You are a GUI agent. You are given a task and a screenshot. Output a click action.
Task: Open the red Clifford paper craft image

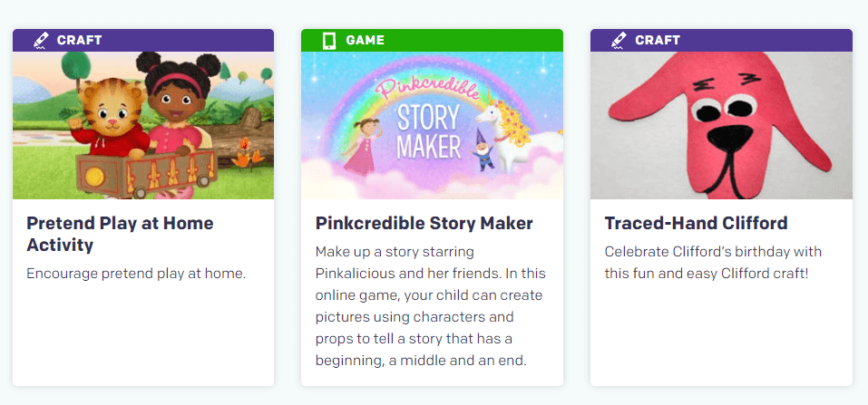coord(721,126)
